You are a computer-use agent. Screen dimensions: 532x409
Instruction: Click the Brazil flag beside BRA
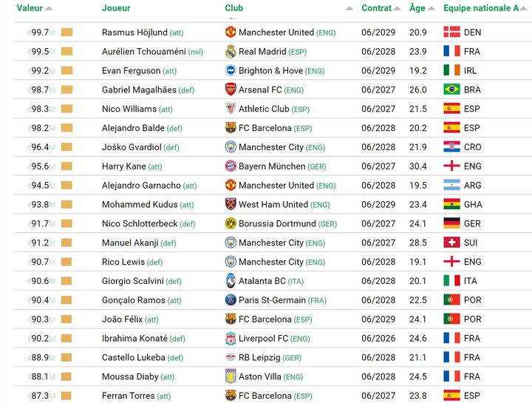[x=451, y=89]
